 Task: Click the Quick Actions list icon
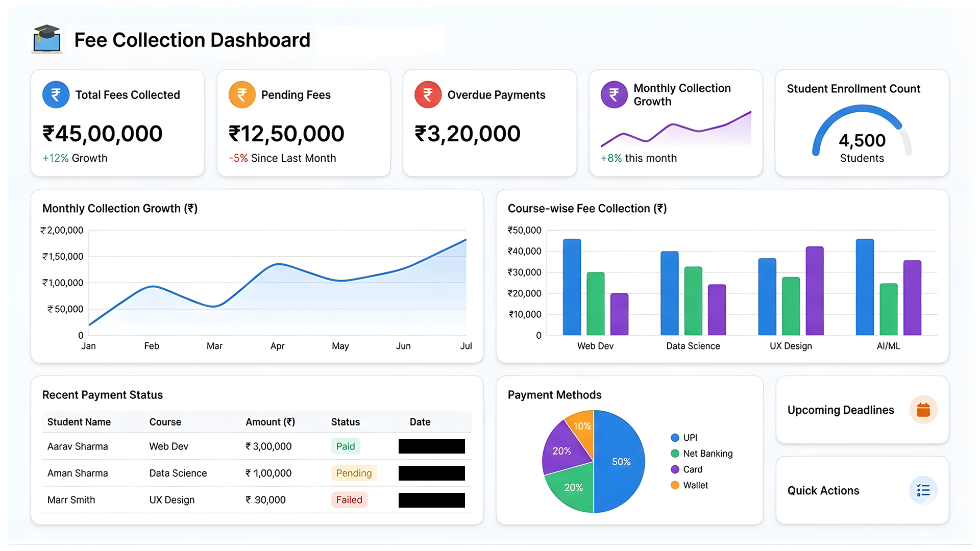click(x=922, y=490)
